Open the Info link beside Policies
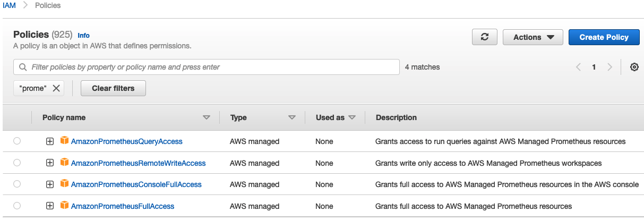Image resolution: width=644 pixels, height=220 pixels. coord(83,35)
